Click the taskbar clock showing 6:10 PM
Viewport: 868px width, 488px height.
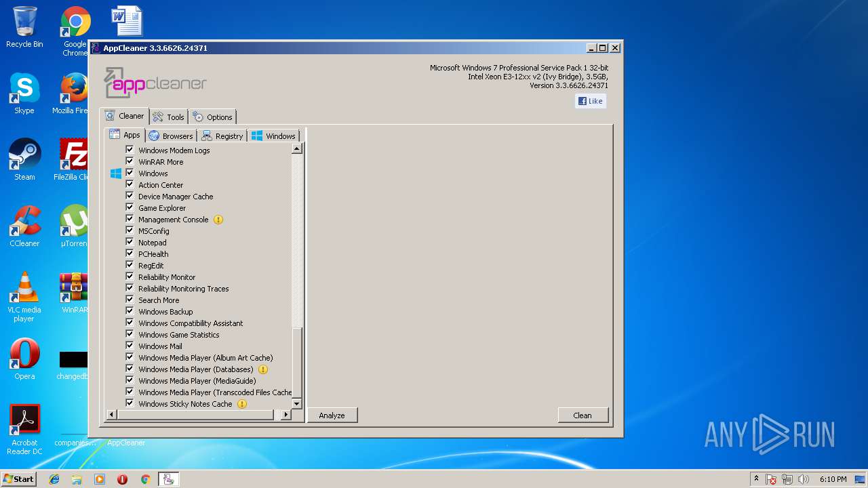pyautogui.click(x=833, y=479)
